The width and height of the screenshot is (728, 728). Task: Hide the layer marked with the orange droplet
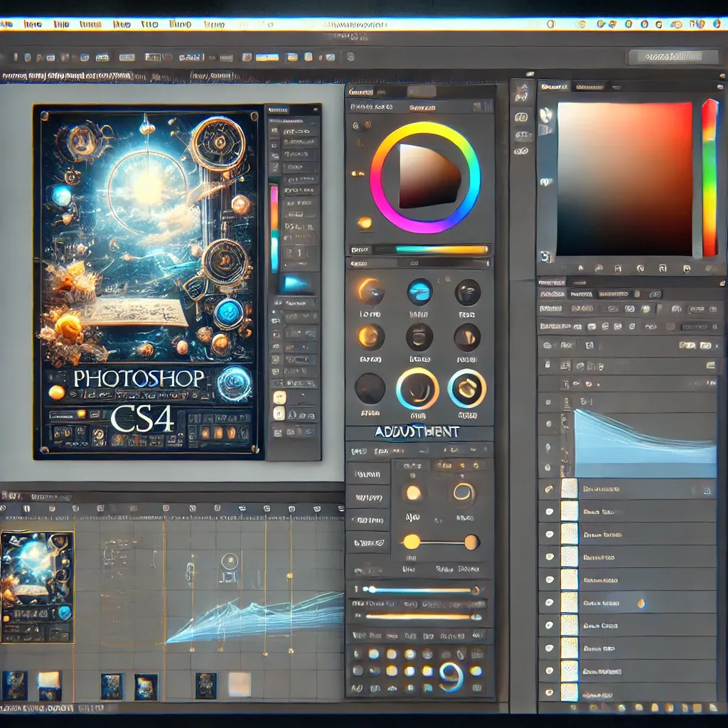[x=550, y=602]
